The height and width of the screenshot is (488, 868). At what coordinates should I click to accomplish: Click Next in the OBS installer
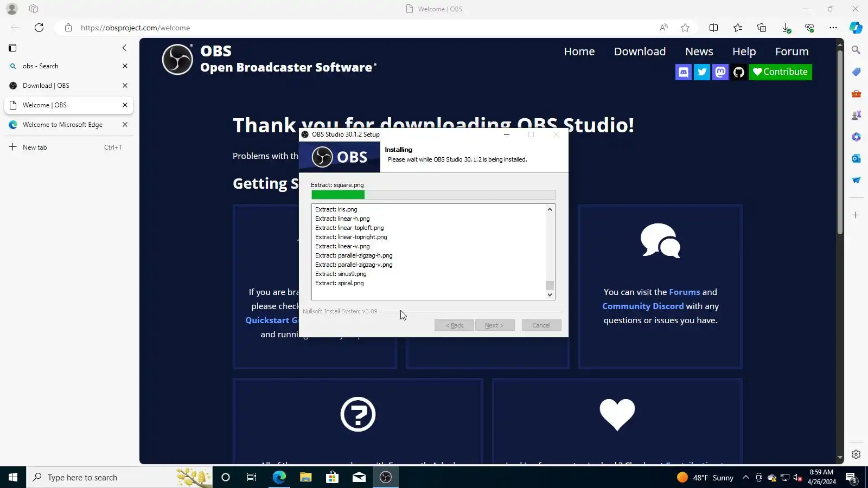pos(495,325)
